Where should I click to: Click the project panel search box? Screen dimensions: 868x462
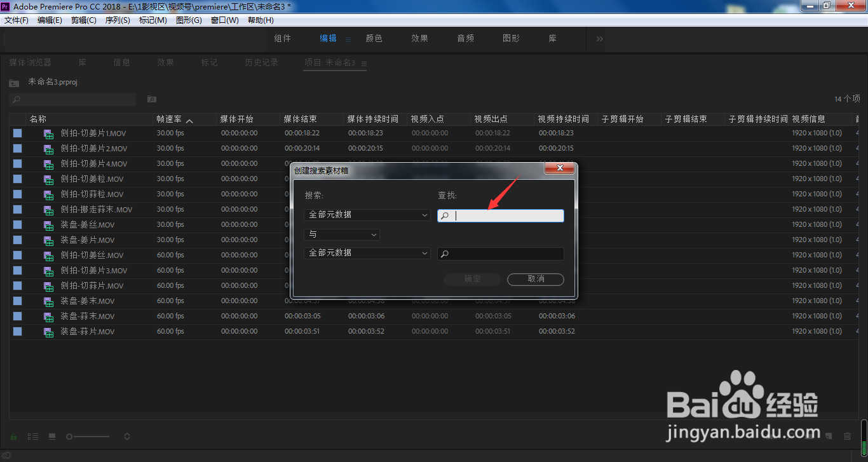pyautogui.click(x=72, y=99)
